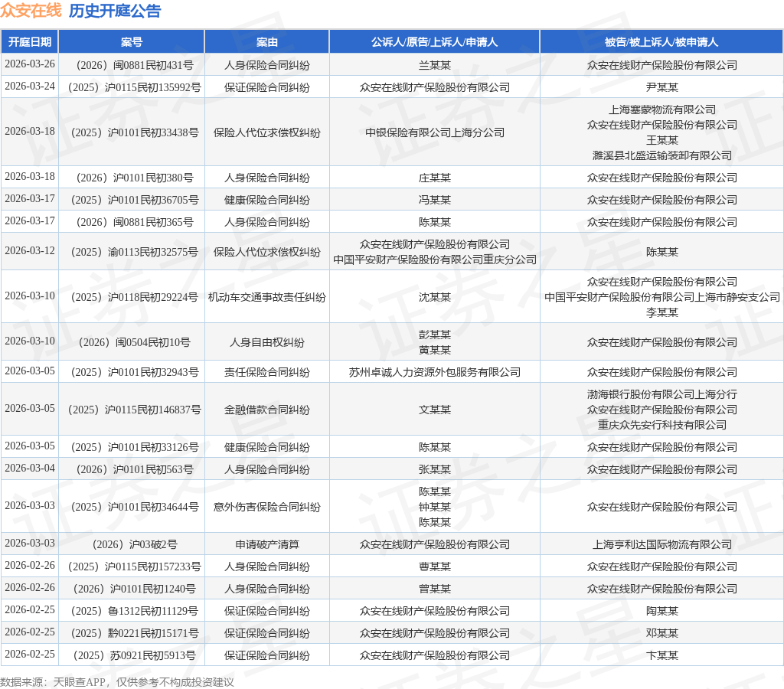Click plaintiff 曾某某
Screen dimensions: 784x689
point(435,589)
